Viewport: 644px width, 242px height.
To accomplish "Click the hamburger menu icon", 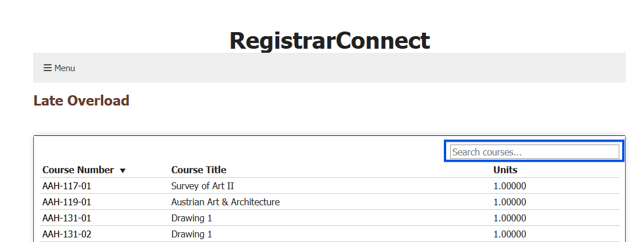I will click(48, 68).
